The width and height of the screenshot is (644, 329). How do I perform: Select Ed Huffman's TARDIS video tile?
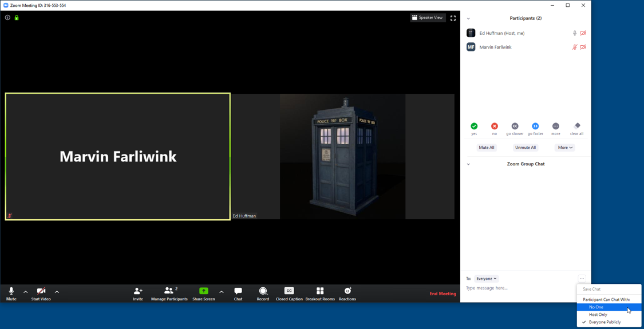coord(343,157)
